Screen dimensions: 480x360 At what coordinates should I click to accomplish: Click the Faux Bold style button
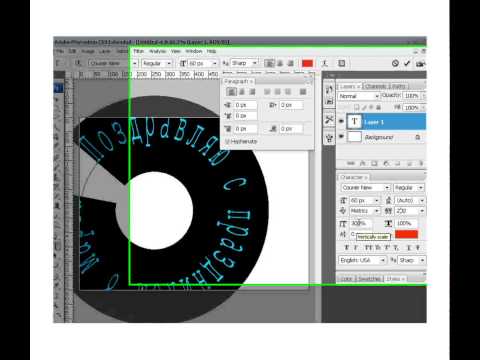coord(347,248)
